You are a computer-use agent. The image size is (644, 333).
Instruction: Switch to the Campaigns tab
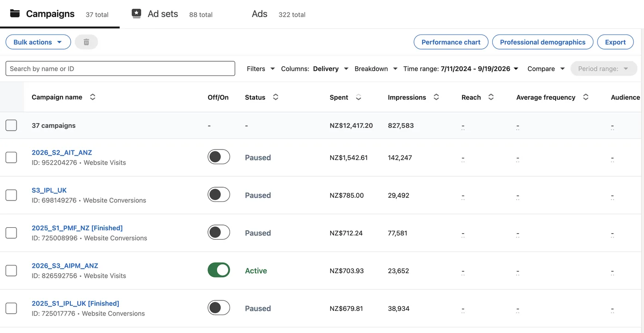59,14
